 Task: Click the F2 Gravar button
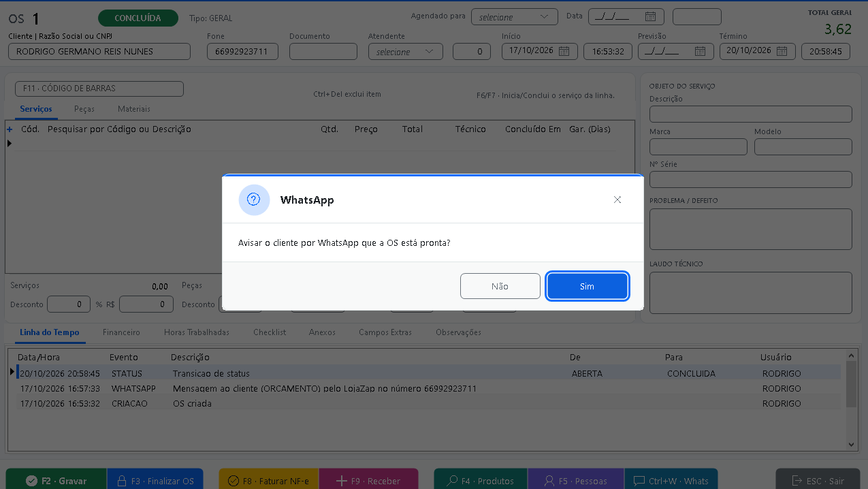point(56,480)
